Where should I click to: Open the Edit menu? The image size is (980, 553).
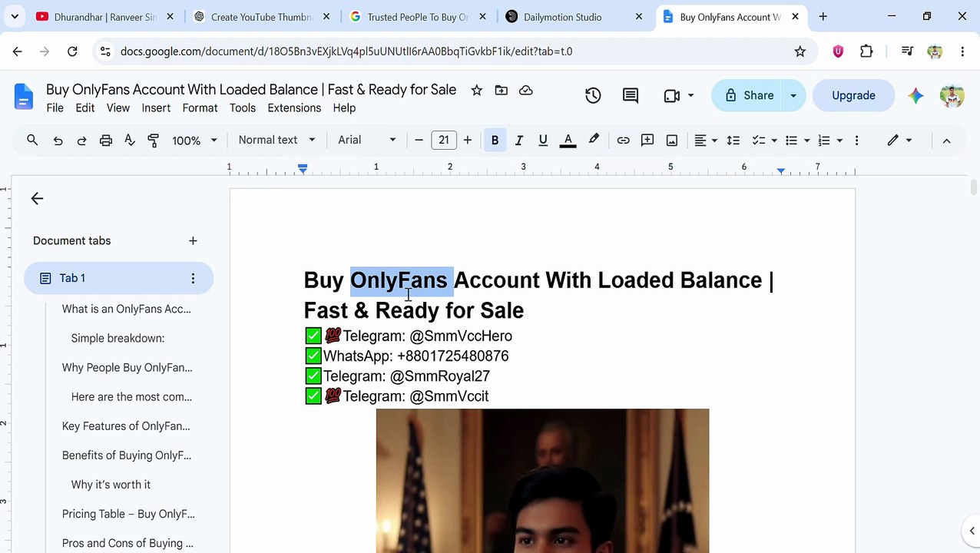pos(85,108)
